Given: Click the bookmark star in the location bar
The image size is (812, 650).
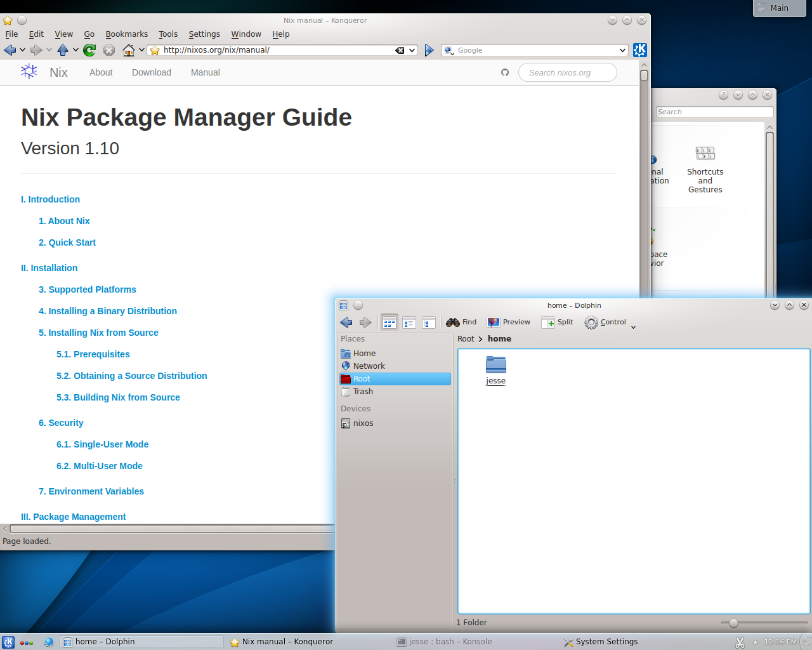Looking at the screenshot, I should tap(155, 50).
